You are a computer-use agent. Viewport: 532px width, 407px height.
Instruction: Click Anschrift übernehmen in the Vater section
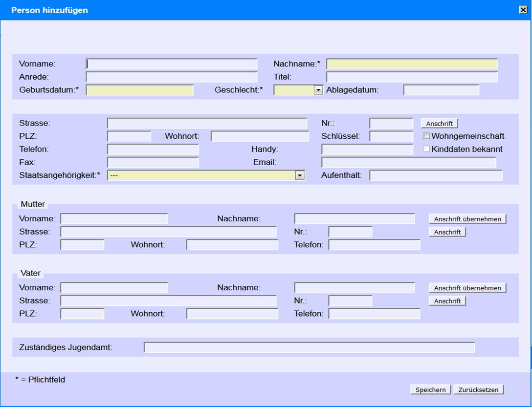click(467, 288)
